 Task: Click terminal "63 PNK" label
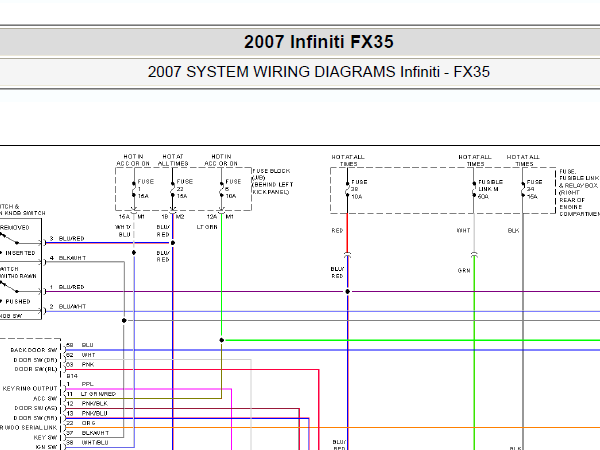80,365
